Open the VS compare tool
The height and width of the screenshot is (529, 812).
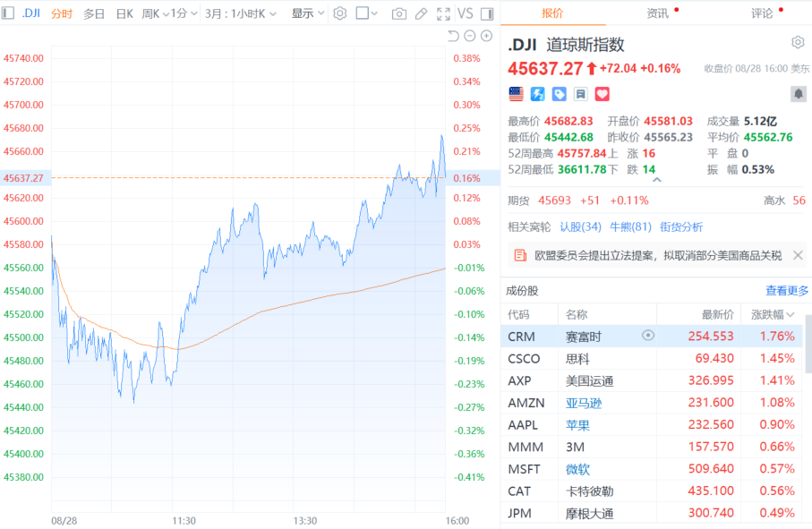point(465,13)
